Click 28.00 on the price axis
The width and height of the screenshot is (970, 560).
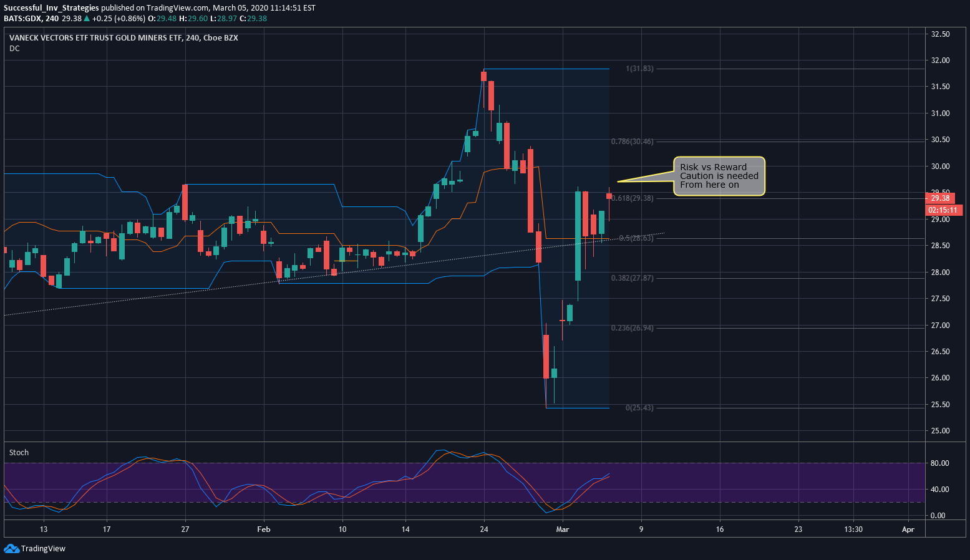pos(940,273)
